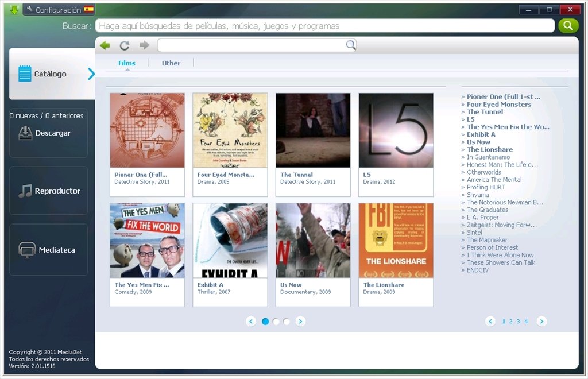
Task: Open "The Yes Men Fix the Wo..." link
Action: click(508, 127)
